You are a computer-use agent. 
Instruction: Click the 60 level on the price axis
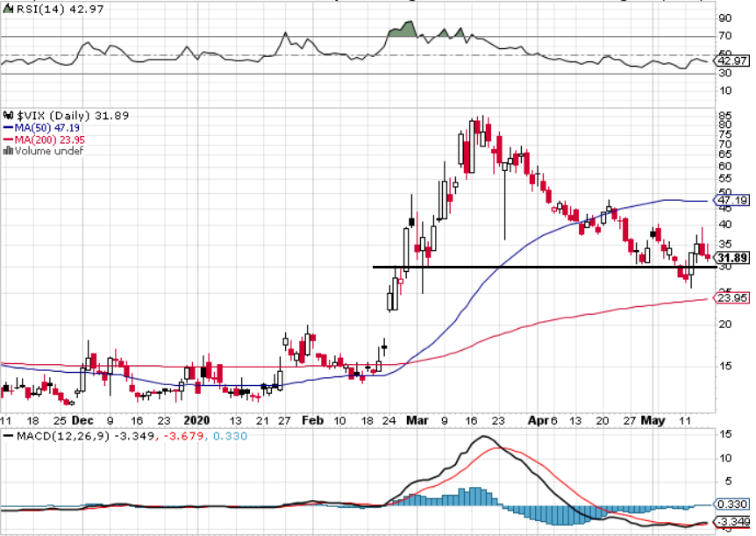pos(725,166)
